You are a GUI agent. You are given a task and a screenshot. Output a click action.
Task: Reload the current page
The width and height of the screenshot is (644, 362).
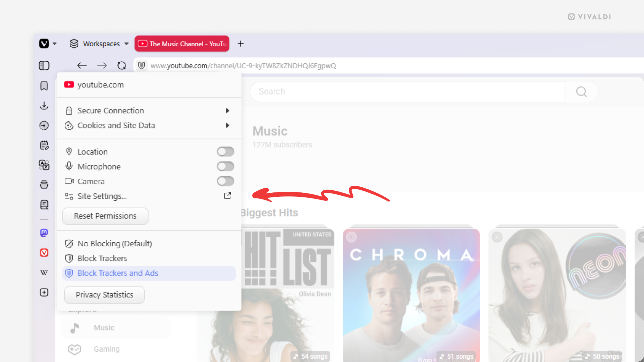point(122,66)
